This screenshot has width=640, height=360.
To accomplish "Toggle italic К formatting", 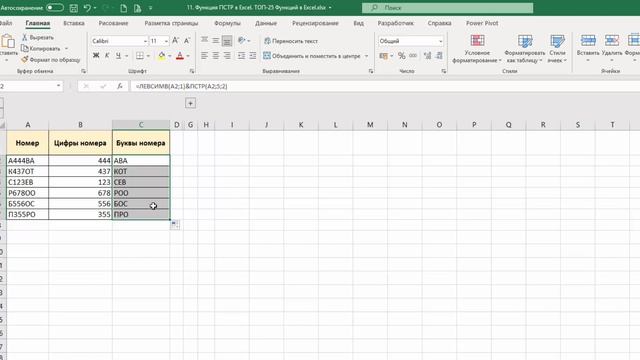I will (107, 56).
